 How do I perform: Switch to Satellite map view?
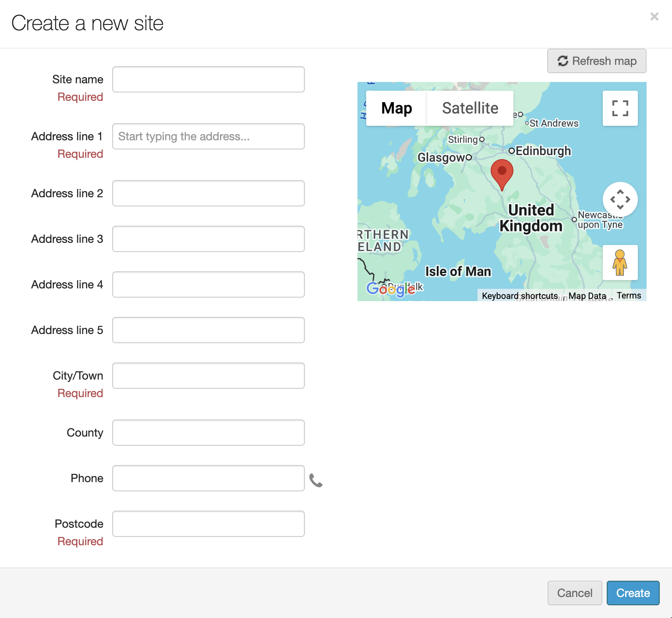pyautogui.click(x=470, y=108)
